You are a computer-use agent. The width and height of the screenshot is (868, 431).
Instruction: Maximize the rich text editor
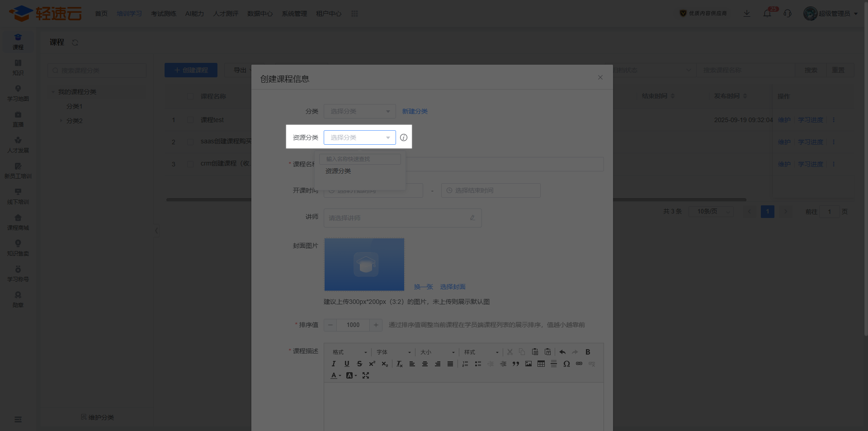[x=366, y=375]
